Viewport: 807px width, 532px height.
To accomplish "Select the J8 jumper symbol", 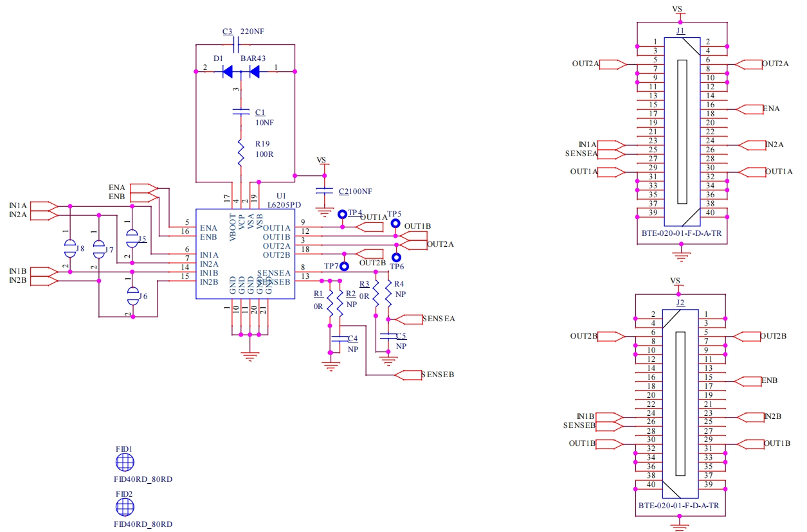I will click(x=69, y=247).
